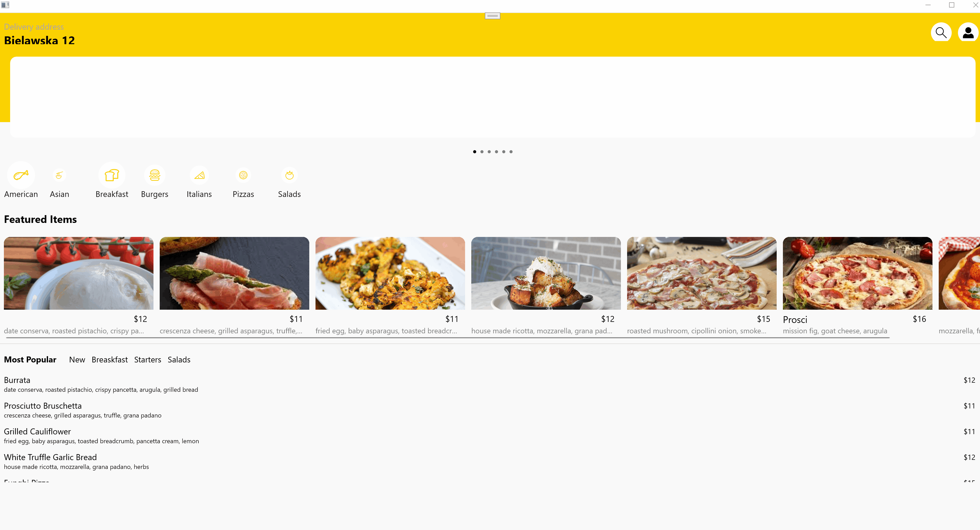The width and height of the screenshot is (980, 530).
Task: Open the Prosci pizza featured photo
Action: coord(857,273)
